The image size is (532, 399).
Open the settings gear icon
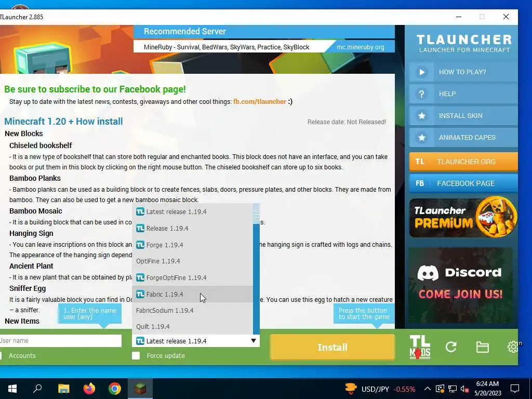[513, 347]
